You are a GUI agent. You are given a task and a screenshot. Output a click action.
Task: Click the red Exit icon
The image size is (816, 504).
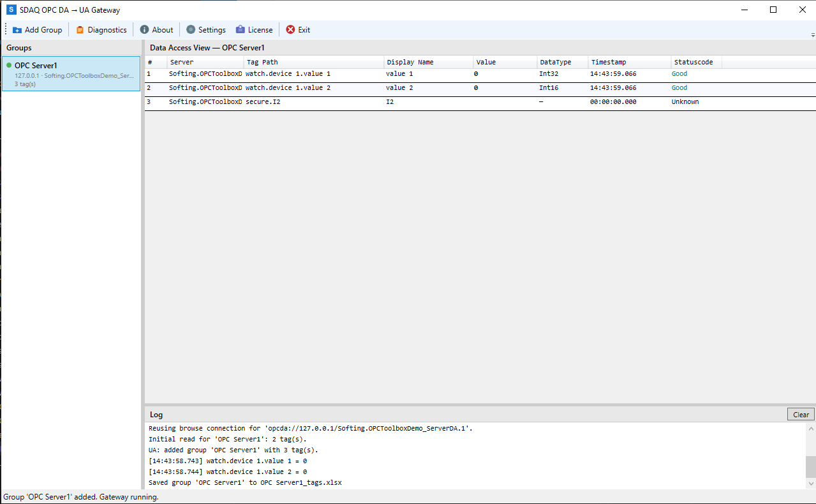click(290, 30)
